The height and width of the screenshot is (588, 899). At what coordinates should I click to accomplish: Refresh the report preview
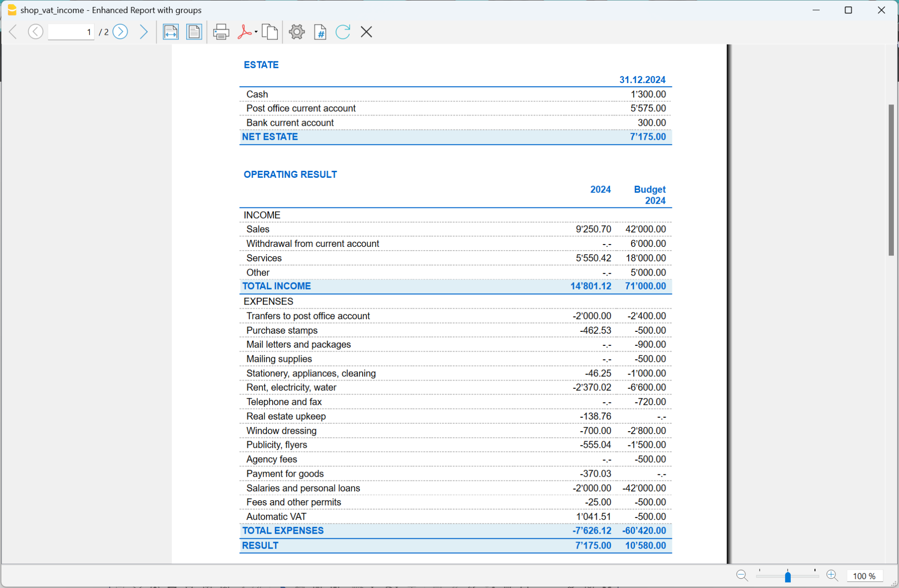pos(343,32)
